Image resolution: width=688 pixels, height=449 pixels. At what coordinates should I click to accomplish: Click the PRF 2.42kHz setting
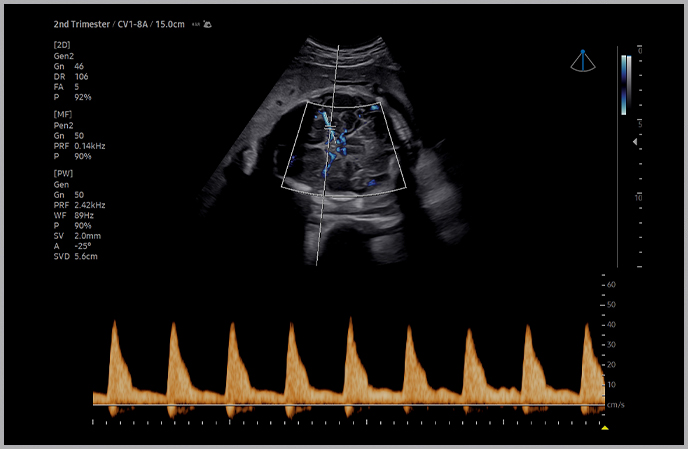pyautogui.click(x=79, y=204)
